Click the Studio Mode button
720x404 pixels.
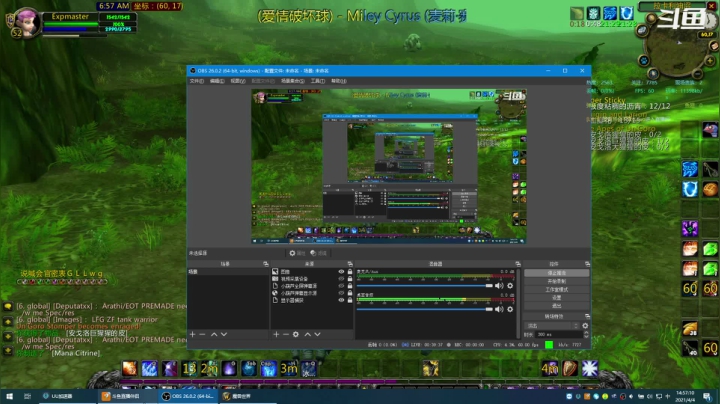pos(557,289)
